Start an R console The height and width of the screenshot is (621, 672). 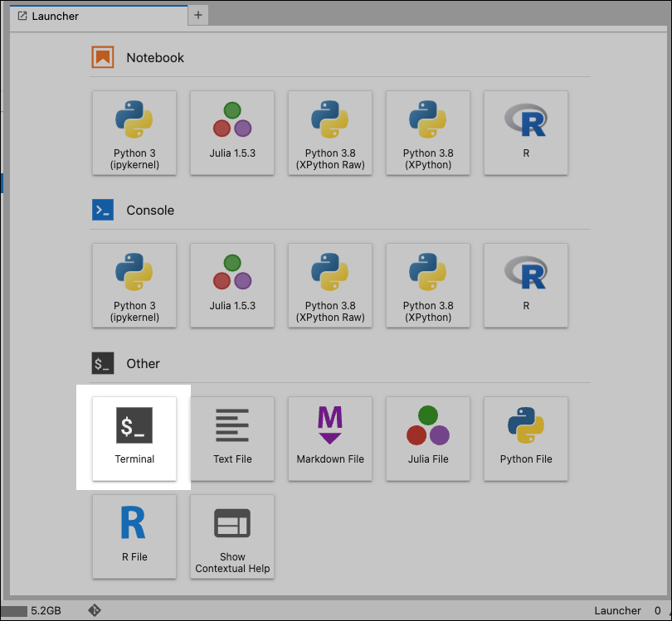[x=525, y=285]
